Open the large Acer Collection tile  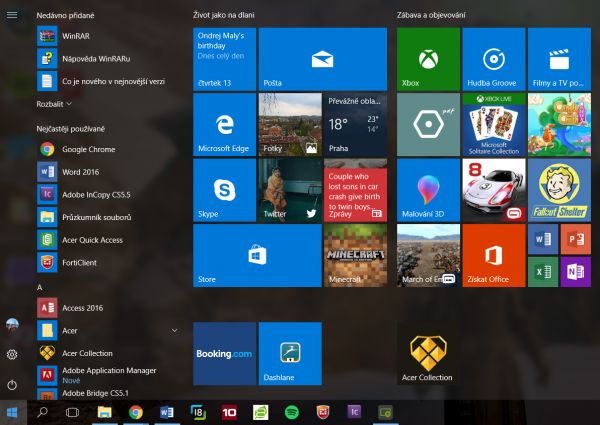click(x=428, y=353)
